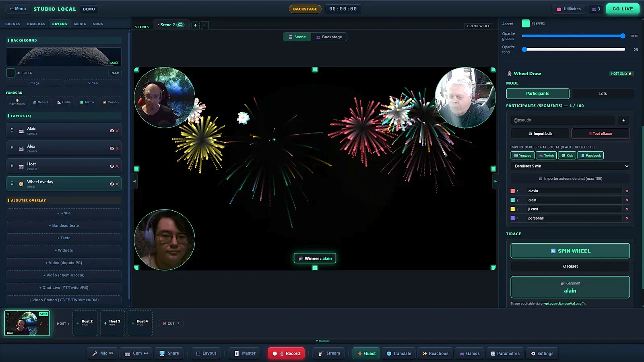Click the accent color swatch
Screen dimensions: 644x362
tap(526, 23)
